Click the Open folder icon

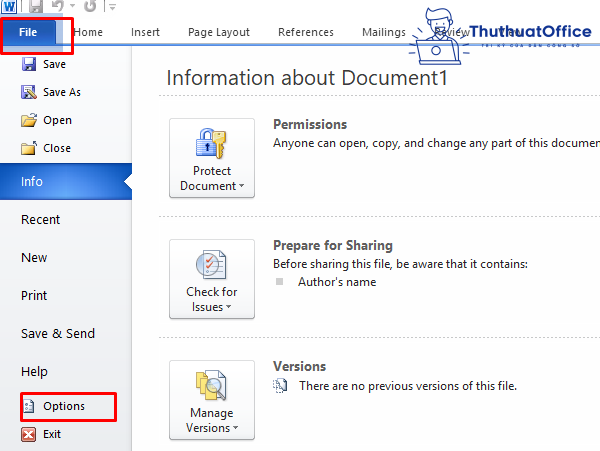(x=29, y=121)
